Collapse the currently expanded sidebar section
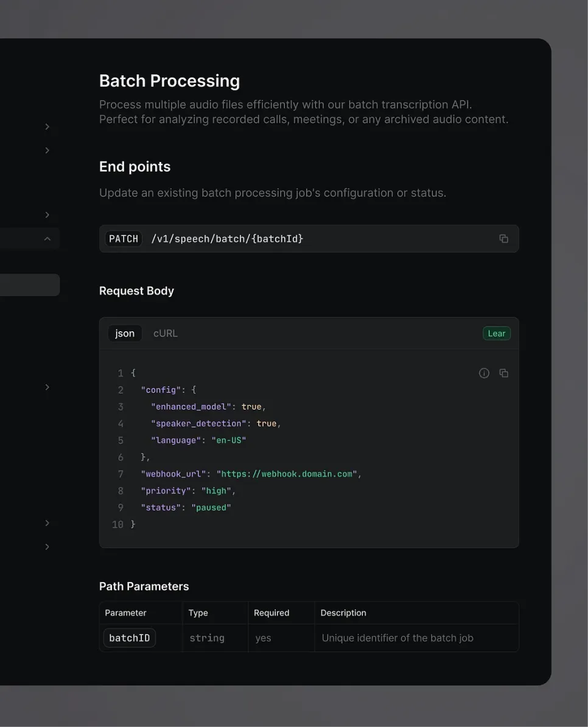This screenshot has width=588, height=727. [47, 238]
